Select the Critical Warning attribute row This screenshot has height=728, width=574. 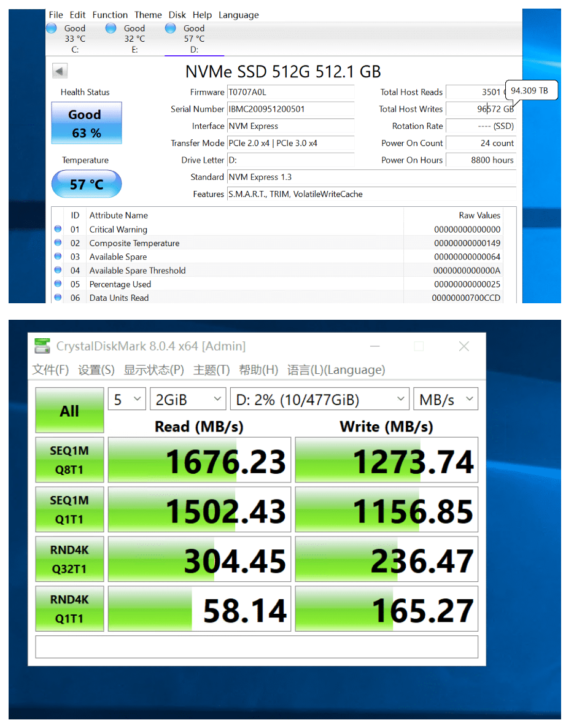click(x=277, y=229)
